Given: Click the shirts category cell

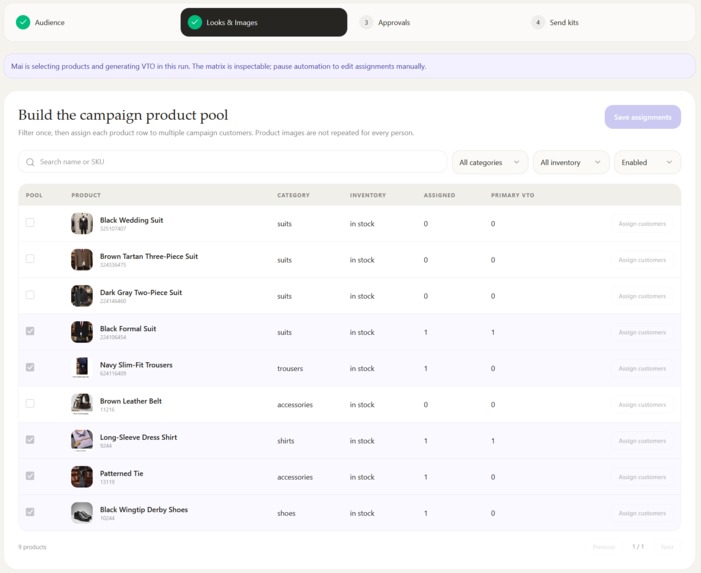Looking at the screenshot, I should click(286, 441).
